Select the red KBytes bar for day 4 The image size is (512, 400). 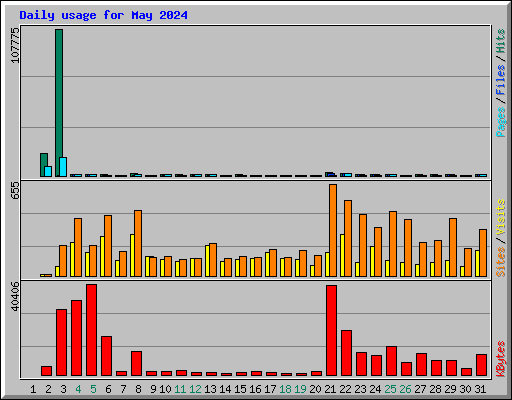pos(77,338)
